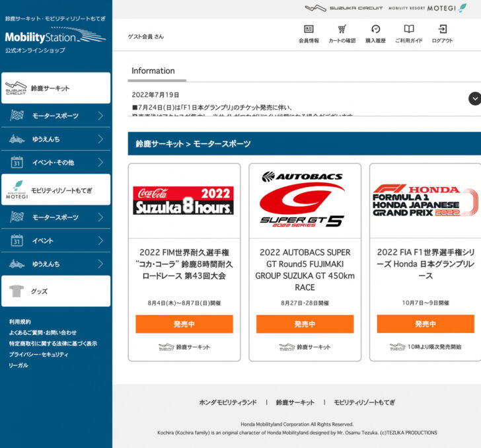Screen dimensions: 481x448
Task: Open 鈴鹿サーキット footer link
Action: click(295, 402)
